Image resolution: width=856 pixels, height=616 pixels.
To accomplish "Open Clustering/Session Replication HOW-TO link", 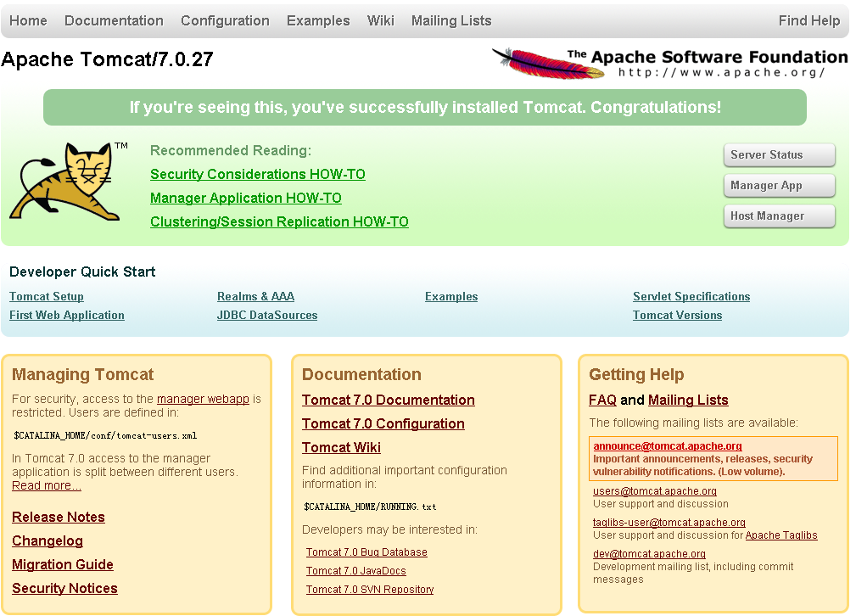I will coord(279,221).
